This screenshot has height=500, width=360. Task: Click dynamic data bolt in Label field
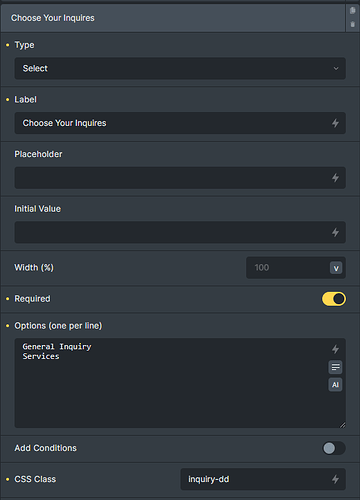[x=335, y=123]
